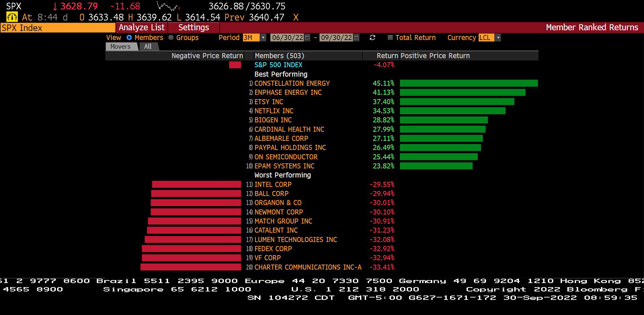Open ORGANON & CO member row
This screenshot has width=644, height=315.
point(278,203)
